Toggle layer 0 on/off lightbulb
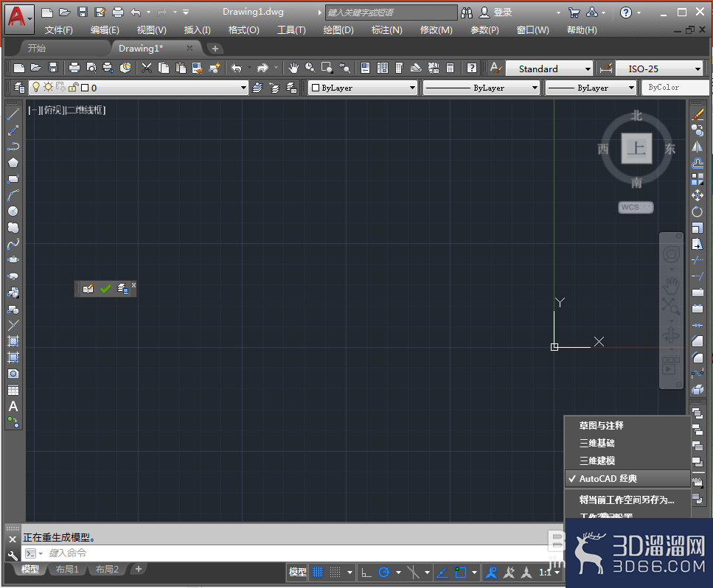 pos(36,87)
